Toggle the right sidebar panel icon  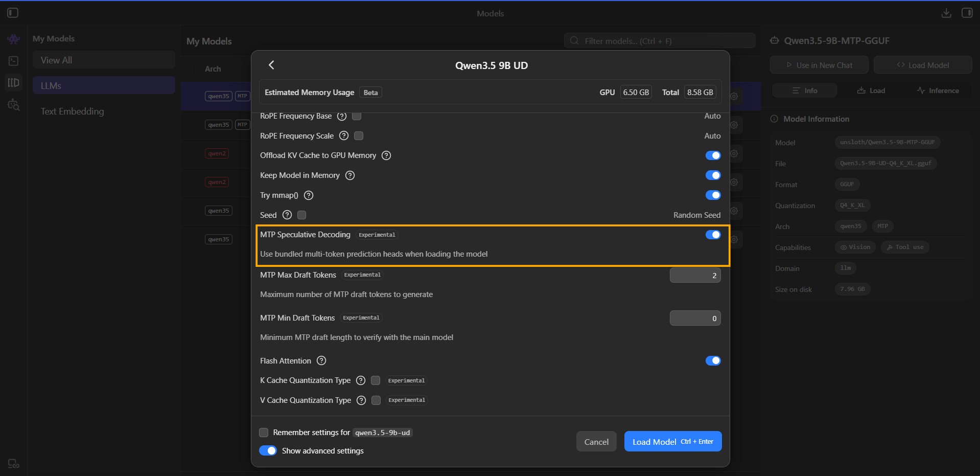point(967,13)
